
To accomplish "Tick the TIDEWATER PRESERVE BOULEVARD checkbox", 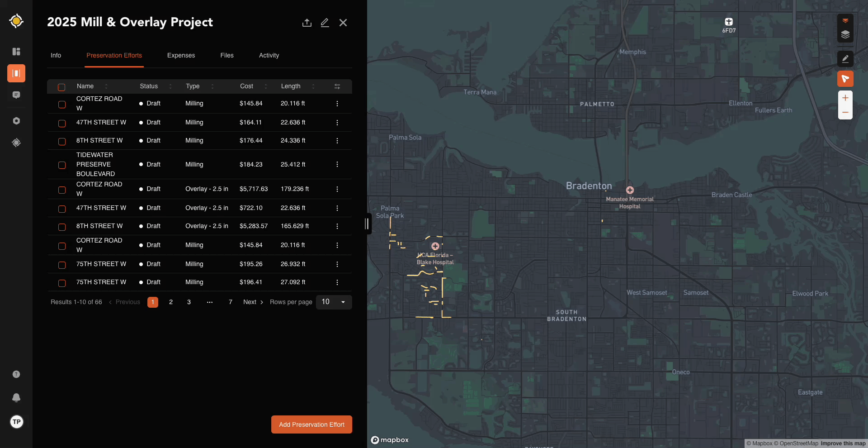I will coord(62,165).
